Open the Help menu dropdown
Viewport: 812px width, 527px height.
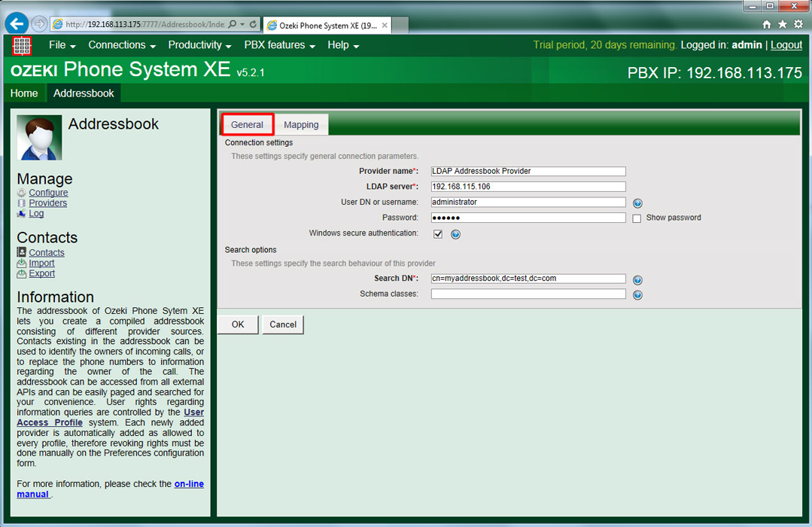[343, 45]
